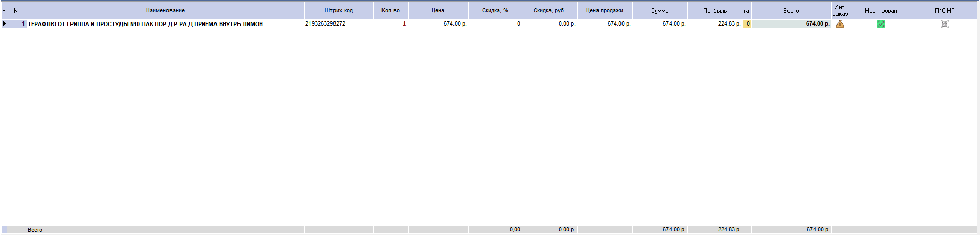Viewport: 980px width, 235px height.
Task: Click the money bag icon in Инт. заказ column
Action: [x=840, y=24]
